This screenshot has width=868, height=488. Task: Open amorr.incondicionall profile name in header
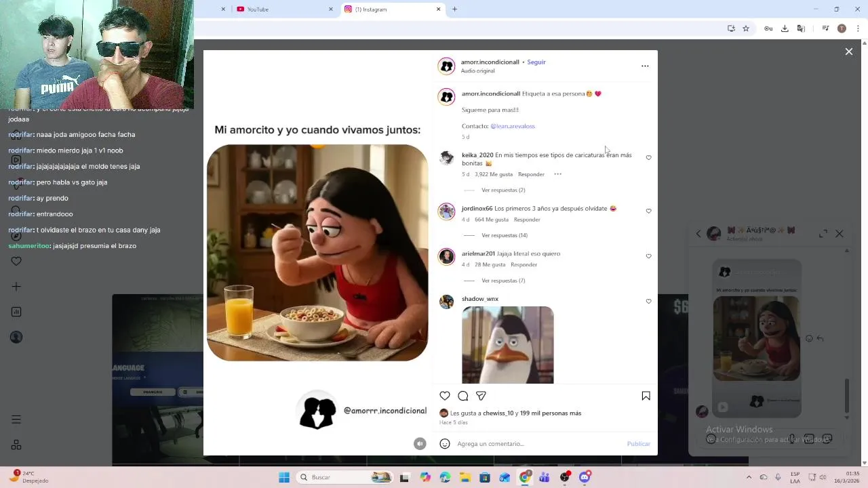click(490, 62)
